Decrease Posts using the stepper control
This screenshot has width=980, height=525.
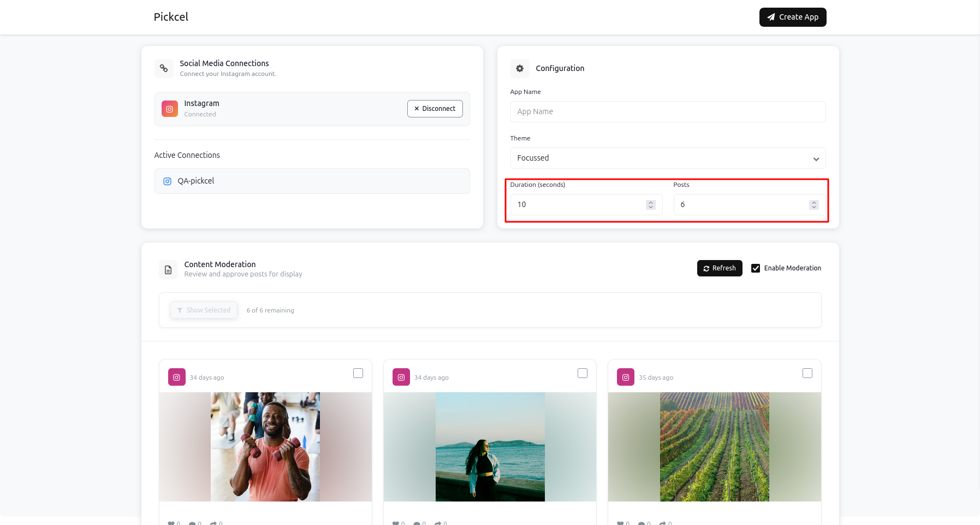coord(814,207)
